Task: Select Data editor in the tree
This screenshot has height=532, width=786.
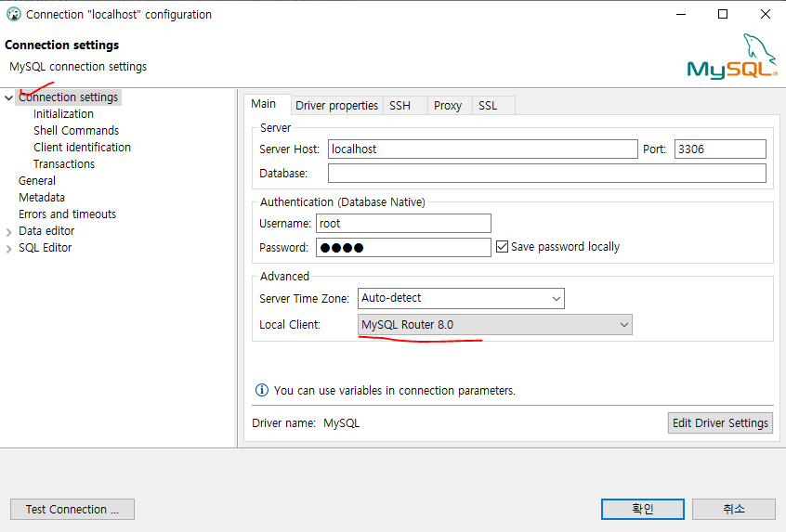Action: click(x=46, y=231)
